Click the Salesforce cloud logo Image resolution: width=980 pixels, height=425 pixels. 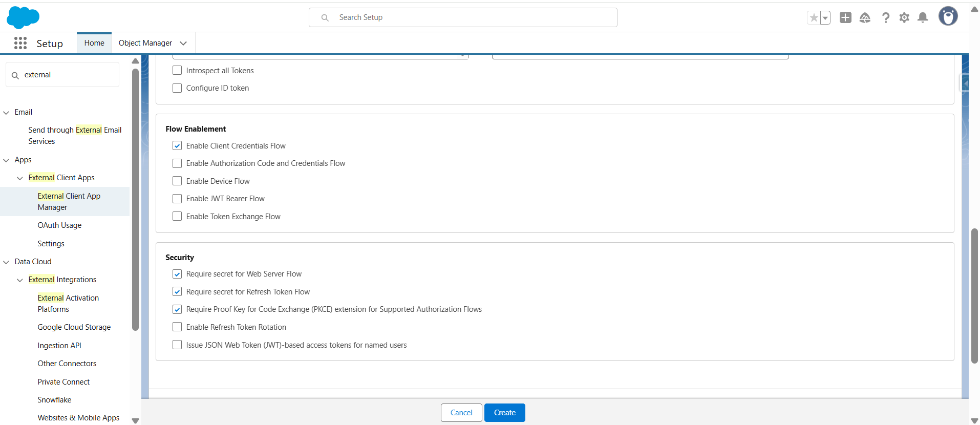tap(23, 17)
